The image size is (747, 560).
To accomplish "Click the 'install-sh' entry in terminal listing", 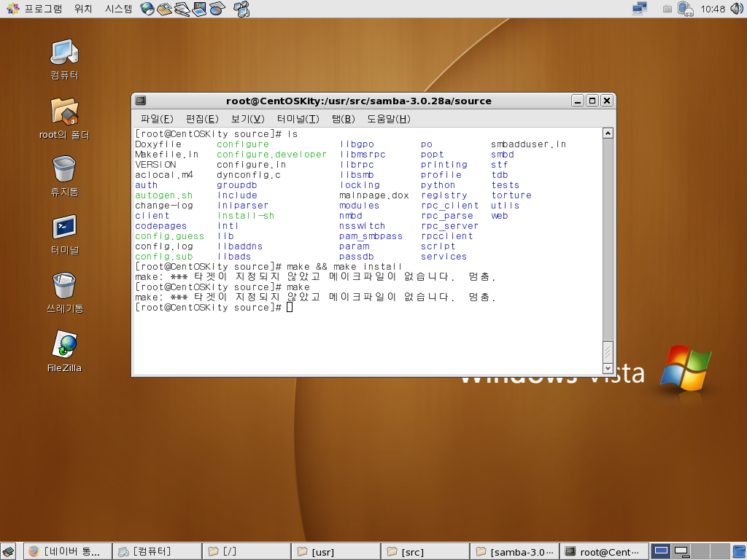I will pyautogui.click(x=245, y=216).
